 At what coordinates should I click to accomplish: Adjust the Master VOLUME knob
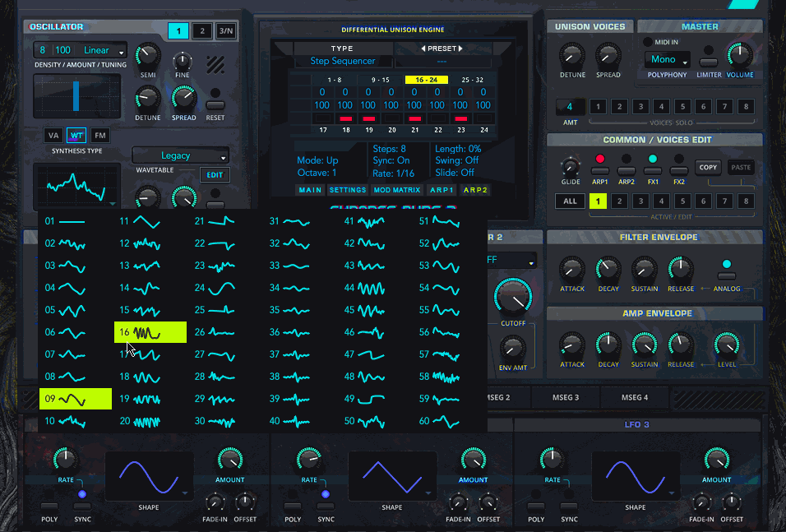coord(738,57)
